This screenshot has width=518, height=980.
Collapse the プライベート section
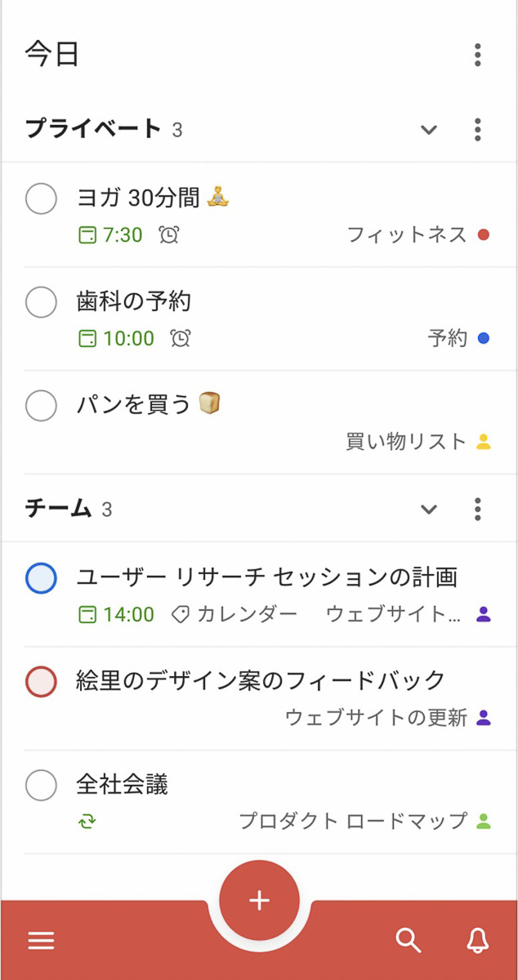pos(429,130)
